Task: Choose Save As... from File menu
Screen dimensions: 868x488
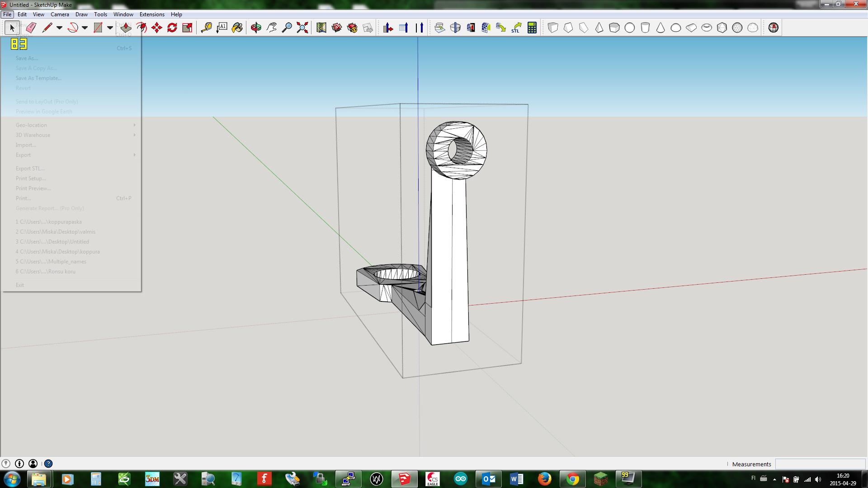Action: (72, 58)
